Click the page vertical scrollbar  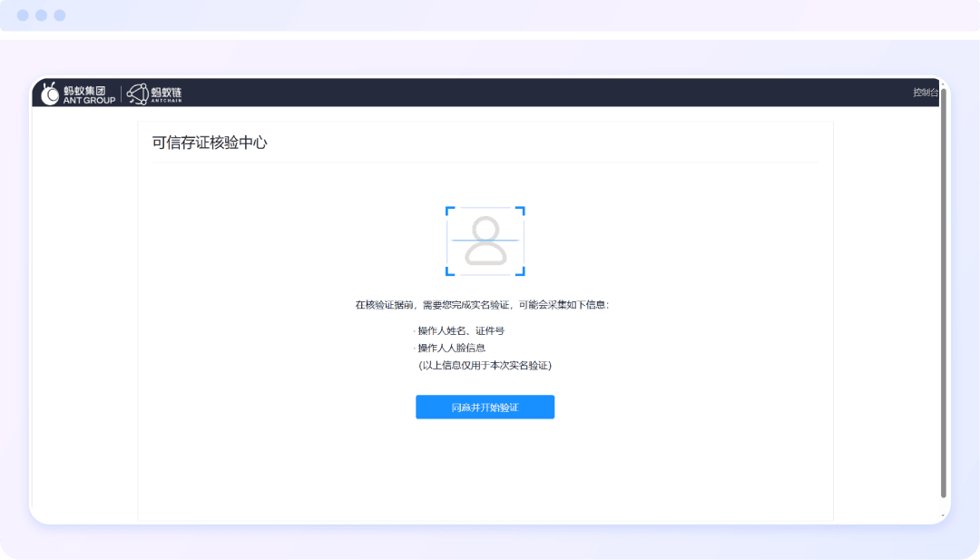pos(944,294)
